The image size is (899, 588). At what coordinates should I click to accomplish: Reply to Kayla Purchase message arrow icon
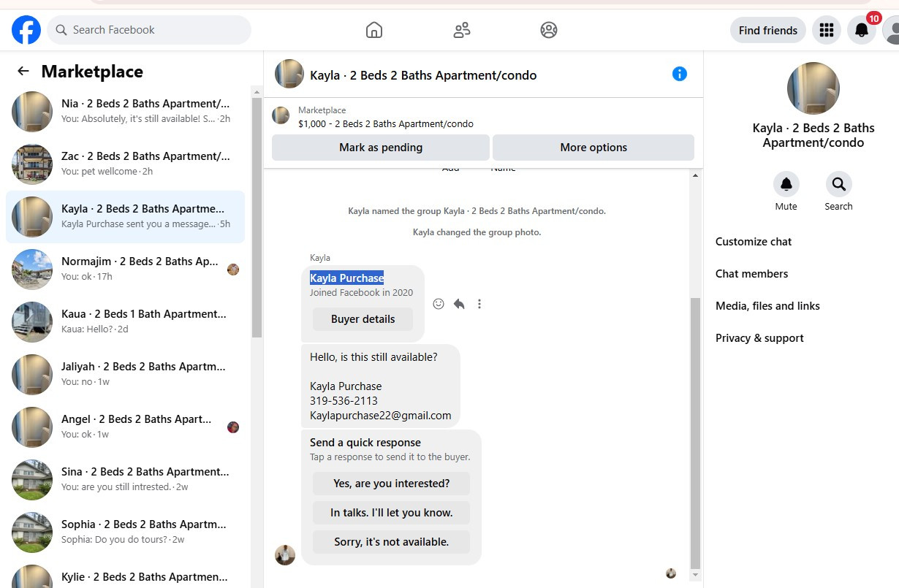[459, 304]
